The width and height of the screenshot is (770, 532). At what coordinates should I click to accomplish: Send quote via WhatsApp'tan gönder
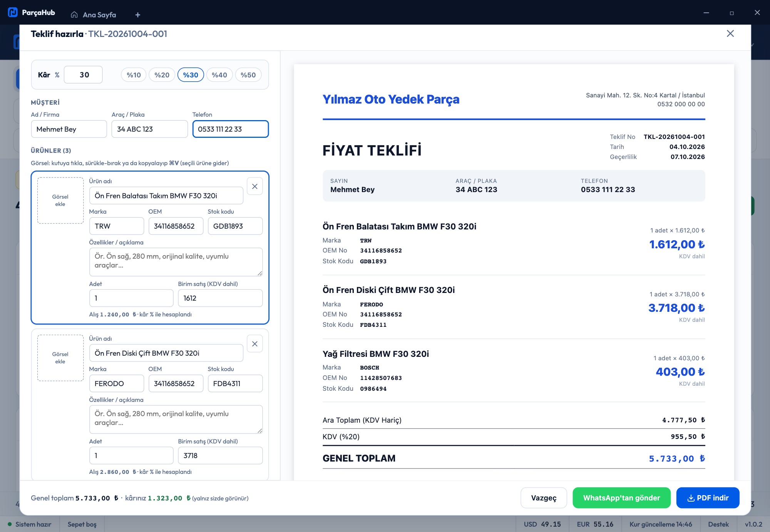click(621, 498)
